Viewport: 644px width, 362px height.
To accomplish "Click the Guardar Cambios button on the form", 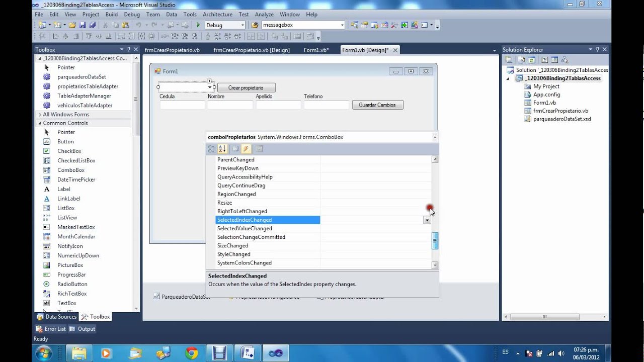I will (x=377, y=105).
